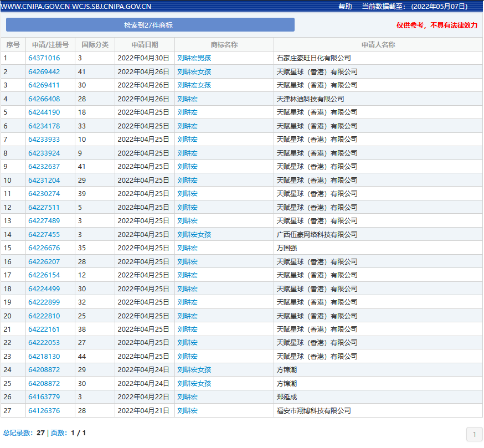Open trademark 刘畊宏男孩
Image resolution: width=484 pixels, height=448 pixels.
tap(194, 58)
